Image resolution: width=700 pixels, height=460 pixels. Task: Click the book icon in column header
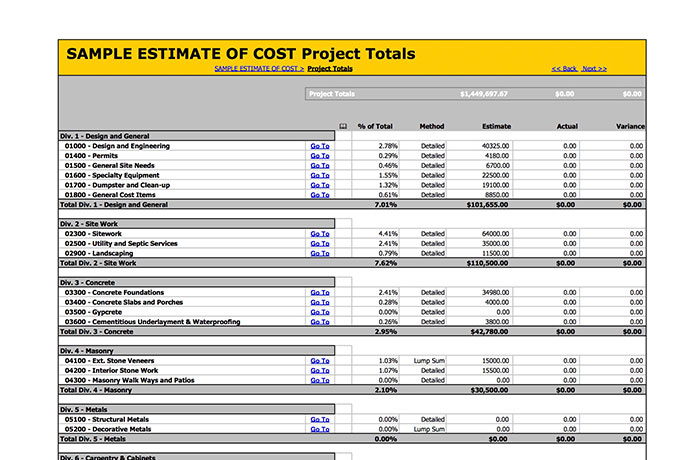(344, 127)
